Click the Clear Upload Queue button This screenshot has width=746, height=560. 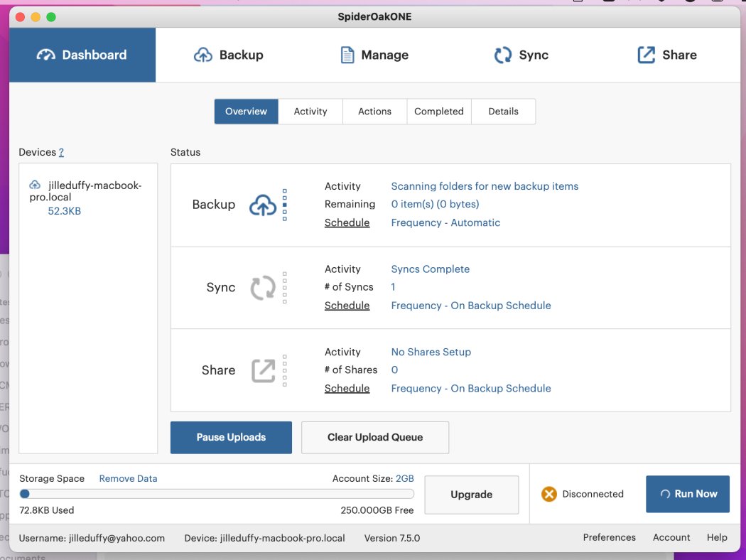(375, 437)
